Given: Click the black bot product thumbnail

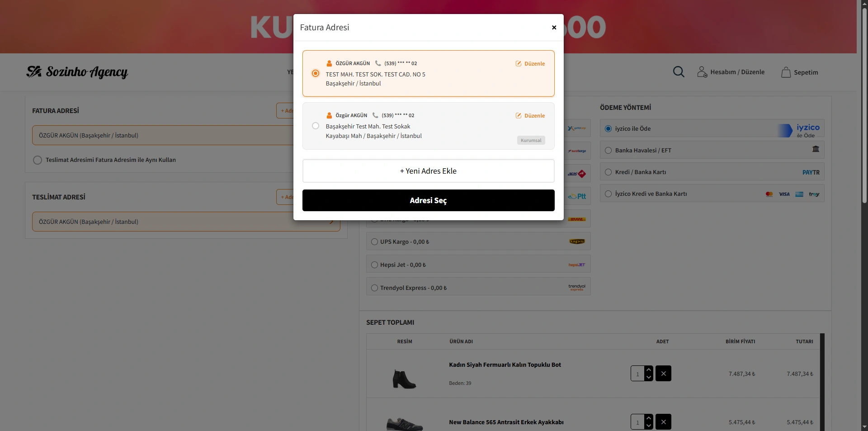Looking at the screenshot, I should [404, 379].
